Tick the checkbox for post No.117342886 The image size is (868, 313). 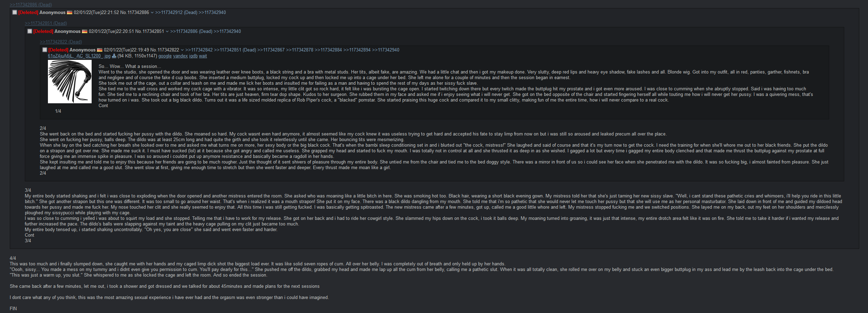pos(15,12)
